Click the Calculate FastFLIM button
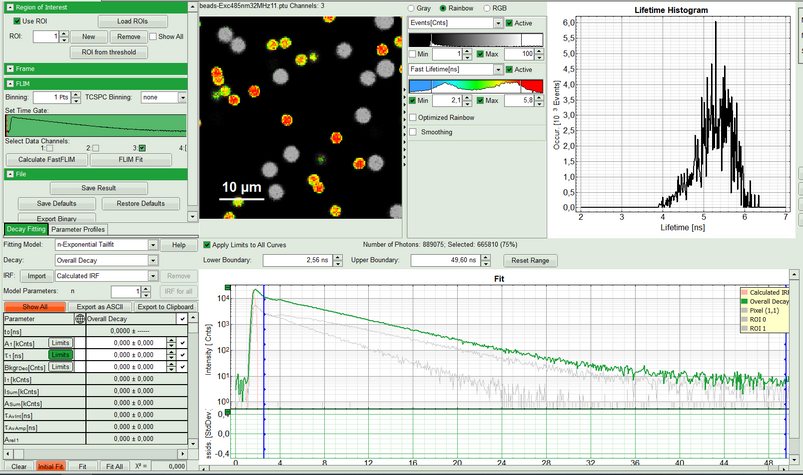This screenshot has width=803, height=475. point(47,159)
